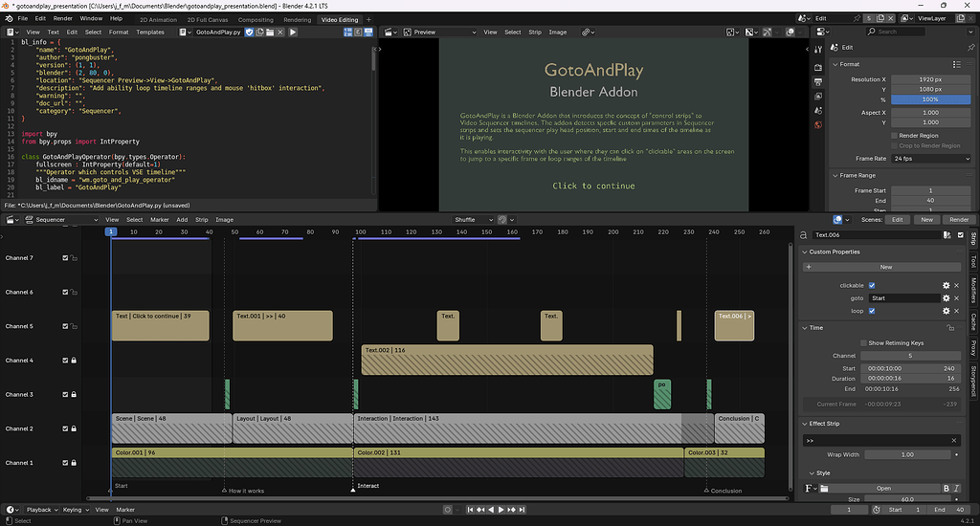Switch to the 2D Animation workspace tab
Viewport: 980px width, 526px height.
pos(158,20)
